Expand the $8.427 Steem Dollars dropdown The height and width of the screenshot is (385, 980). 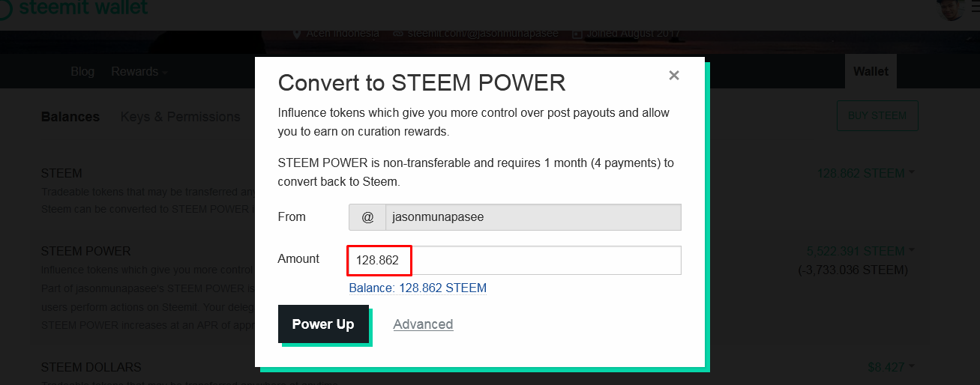(892, 367)
